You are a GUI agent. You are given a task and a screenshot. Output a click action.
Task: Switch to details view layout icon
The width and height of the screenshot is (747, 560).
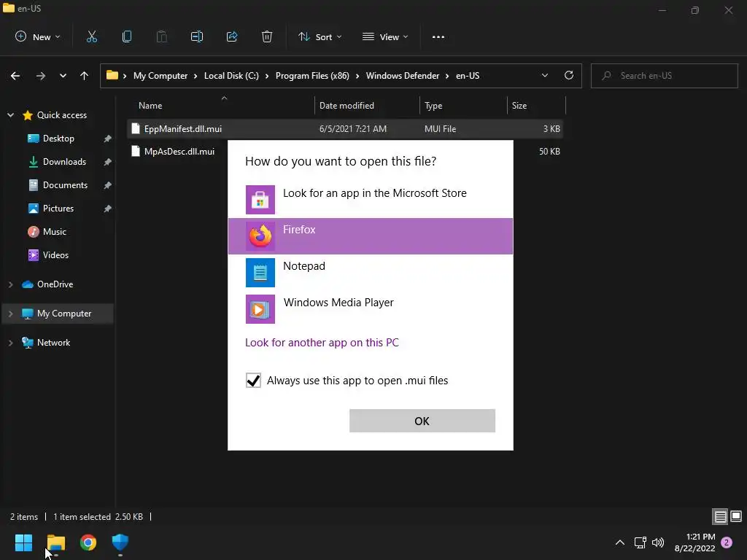pyautogui.click(x=720, y=516)
